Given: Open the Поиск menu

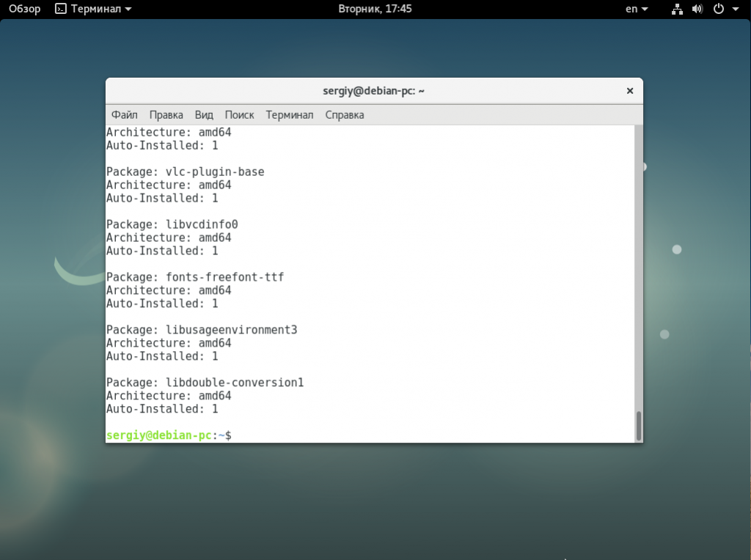Looking at the screenshot, I should click(x=239, y=115).
